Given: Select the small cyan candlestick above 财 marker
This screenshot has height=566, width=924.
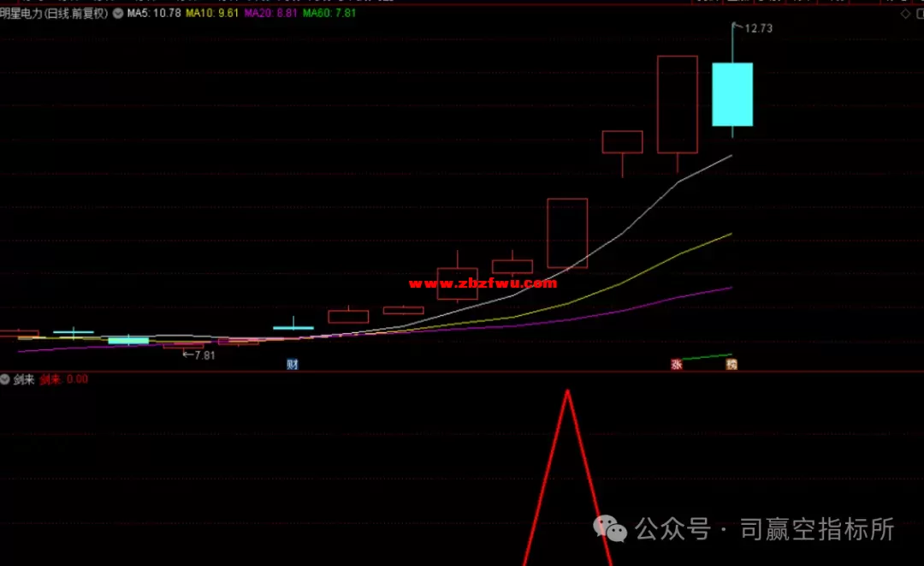Looking at the screenshot, I should tap(293, 327).
